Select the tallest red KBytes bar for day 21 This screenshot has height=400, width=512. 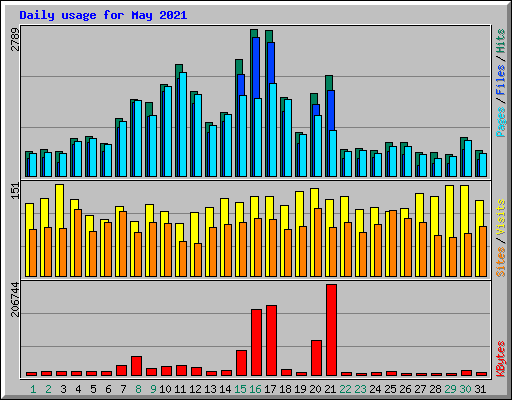click(331, 330)
